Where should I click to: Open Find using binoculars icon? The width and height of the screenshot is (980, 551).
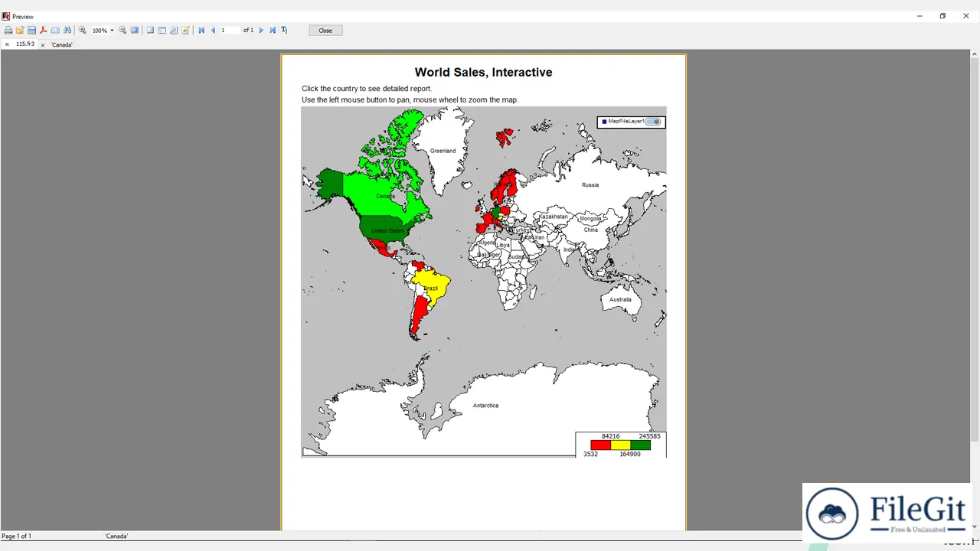click(x=67, y=31)
